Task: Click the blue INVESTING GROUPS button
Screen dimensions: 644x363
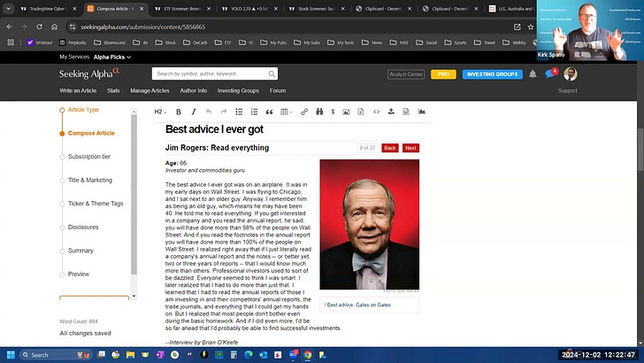Action: (x=492, y=74)
